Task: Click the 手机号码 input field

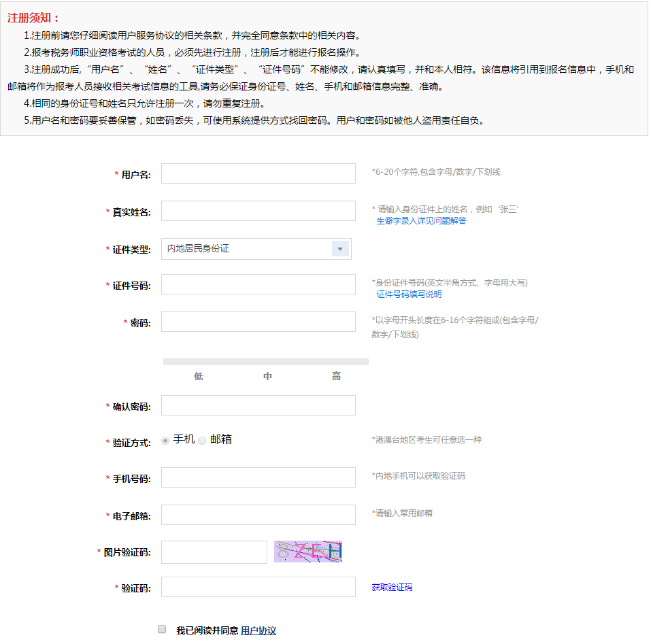Action: click(x=258, y=477)
